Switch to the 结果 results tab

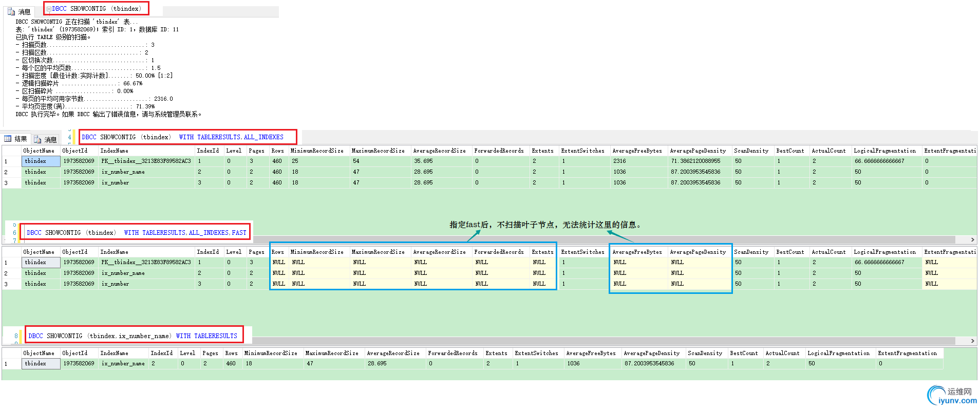pyautogui.click(x=15, y=139)
